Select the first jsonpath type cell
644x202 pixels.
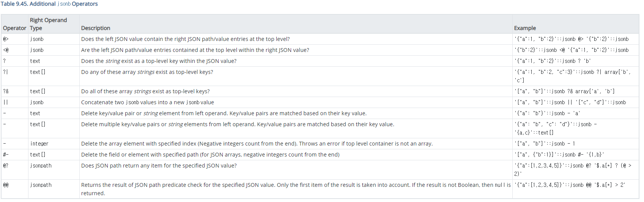coord(41,166)
